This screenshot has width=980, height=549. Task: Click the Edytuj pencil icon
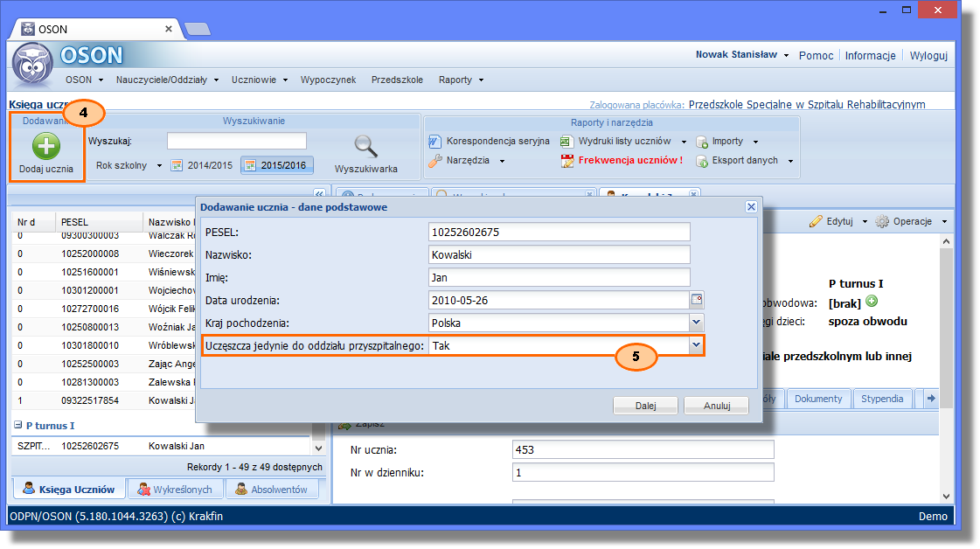[x=816, y=221]
